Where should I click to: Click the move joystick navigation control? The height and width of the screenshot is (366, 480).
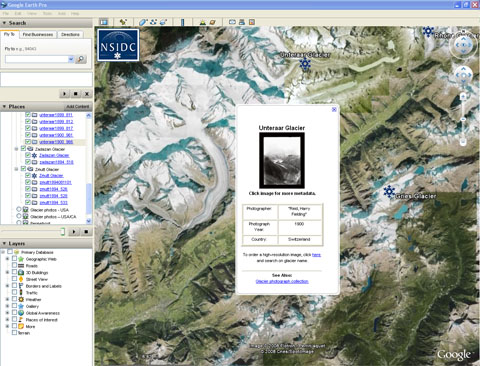click(x=463, y=75)
